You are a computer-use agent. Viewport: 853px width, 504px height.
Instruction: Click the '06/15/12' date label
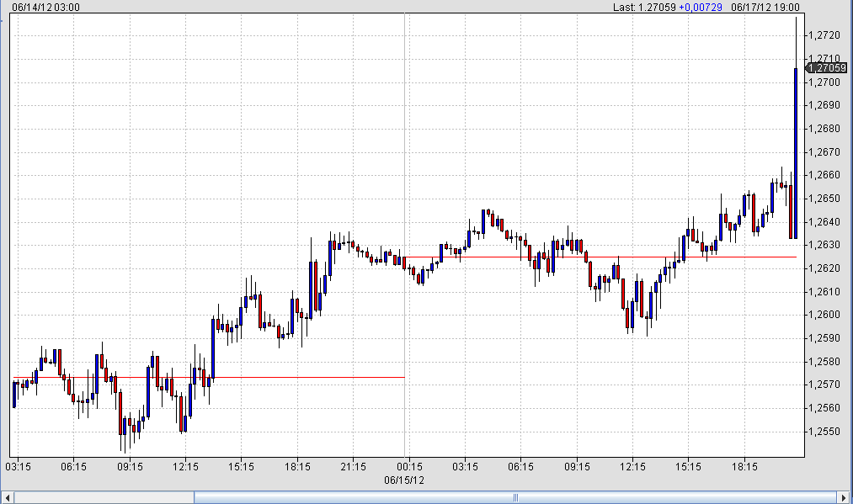[404, 480]
